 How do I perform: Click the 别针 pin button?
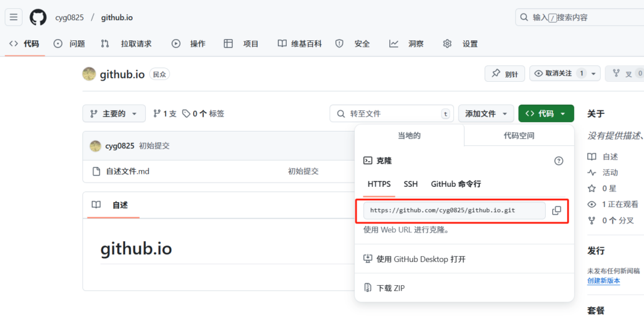504,74
